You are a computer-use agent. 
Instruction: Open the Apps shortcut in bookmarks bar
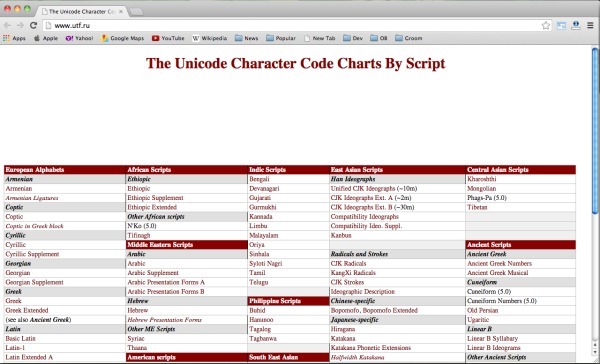pyautogui.click(x=14, y=38)
